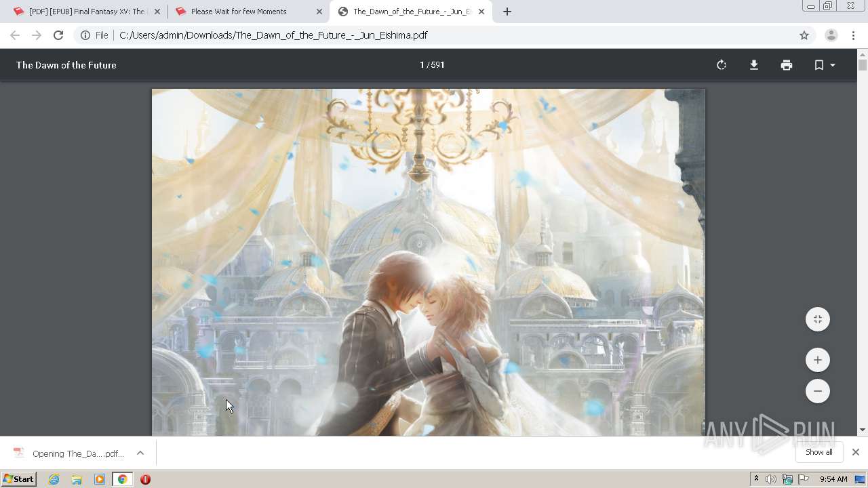Open the Windows Start menu
868x488 pixels.
coord(18,479)
